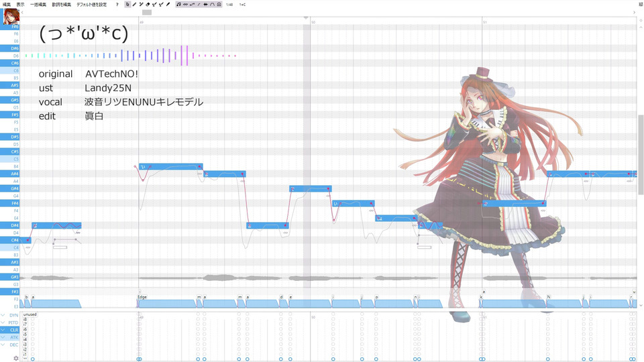Select the draw pitch tool

[x=154, y=5]
